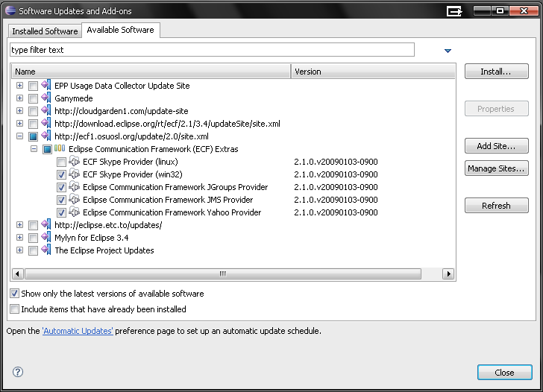Viewport: 543px width, 392px height.
Task: Click the scroll left arrow
Action: [x=18, y=274]
